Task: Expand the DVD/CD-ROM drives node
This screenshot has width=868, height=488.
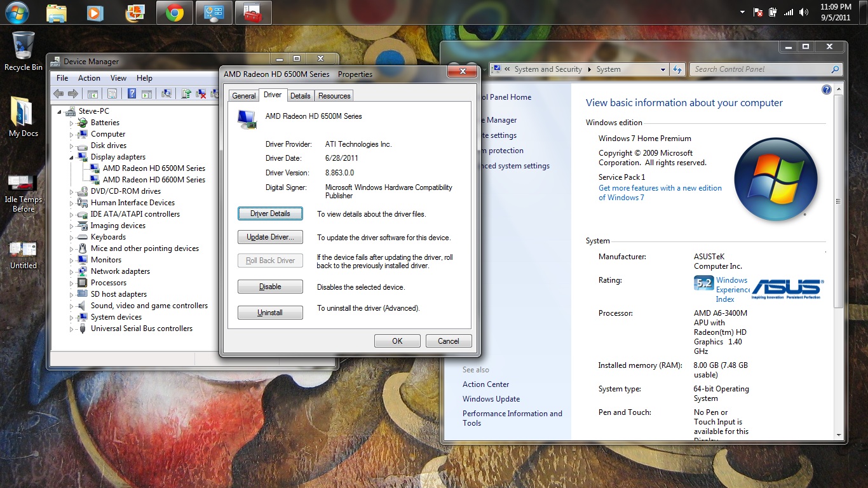Action: tap(72, 191)
